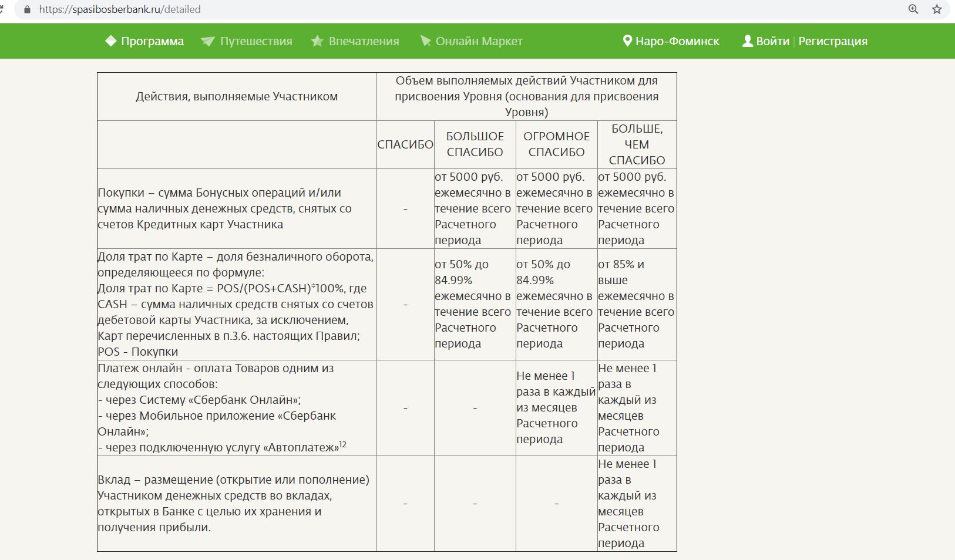Image resolution: width=955 pixels, height=560 pixels.
Task: Go to the Впечатления section
Action: tap(364, 41)
